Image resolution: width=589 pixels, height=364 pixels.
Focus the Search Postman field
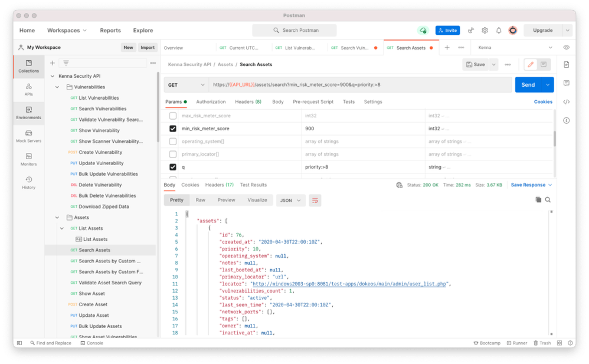click(294, 31)
